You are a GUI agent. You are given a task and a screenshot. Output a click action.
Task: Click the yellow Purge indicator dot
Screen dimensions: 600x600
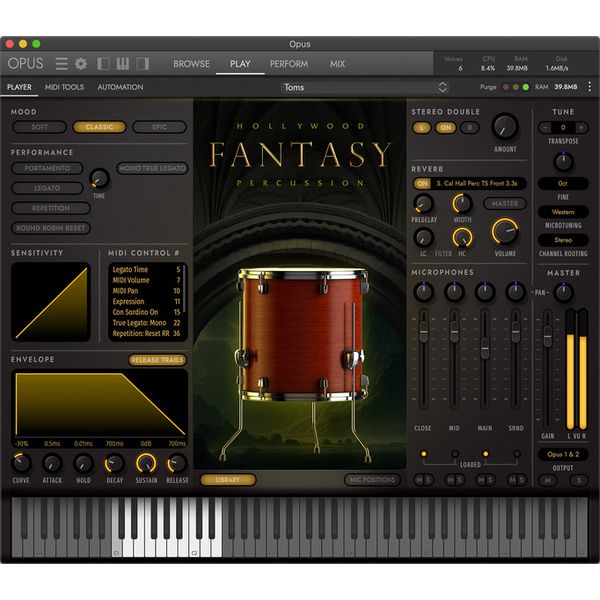point(516,87)
